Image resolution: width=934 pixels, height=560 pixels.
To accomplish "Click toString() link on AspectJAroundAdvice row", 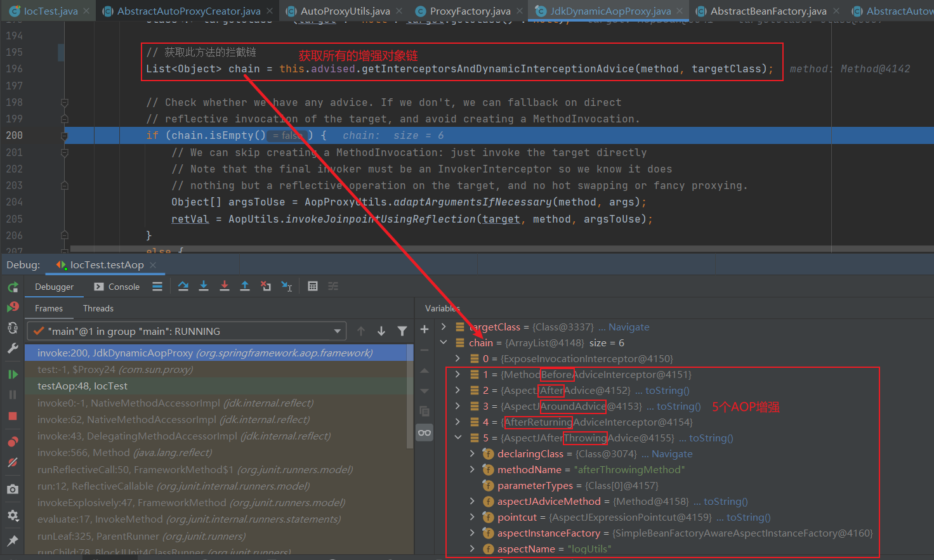I will tap(679, 406).
